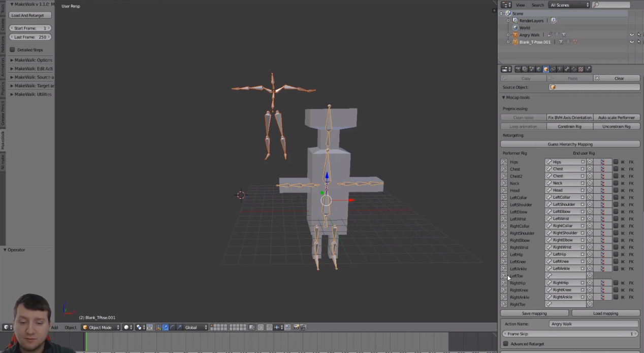Check the IK checkbox in RightAnkle row
Screen dimensions: 644x353
pos(616,297)
